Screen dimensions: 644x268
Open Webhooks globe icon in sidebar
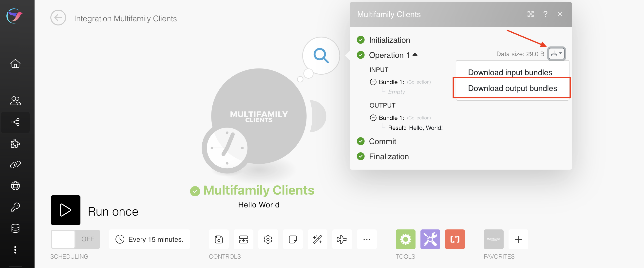coord(15,186)
